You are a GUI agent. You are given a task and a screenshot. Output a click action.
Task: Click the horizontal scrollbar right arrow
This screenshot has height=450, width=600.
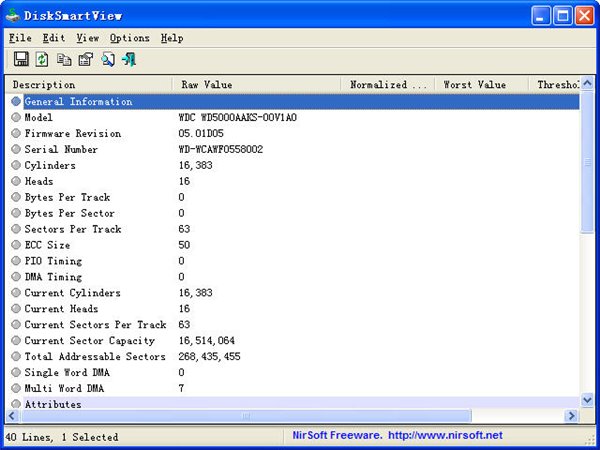572,416
